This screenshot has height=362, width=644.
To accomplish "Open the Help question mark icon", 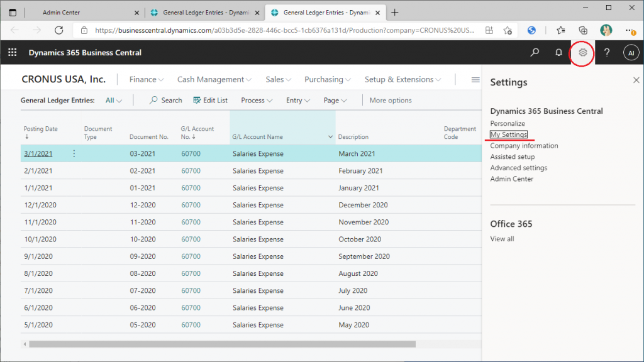I will point(607,53).
